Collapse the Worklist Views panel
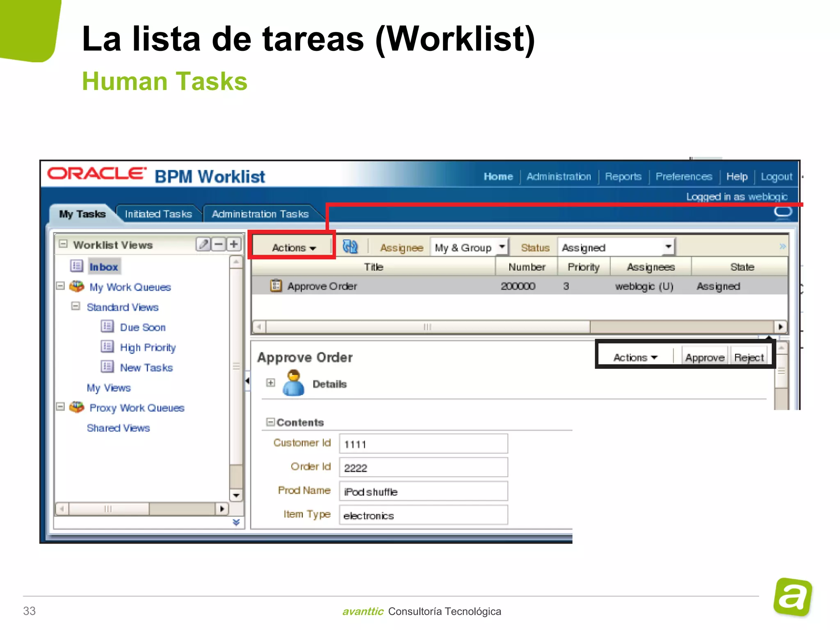The width and height of the screenshot is (840, 630). pyautogui.click(x=63, y=244)
